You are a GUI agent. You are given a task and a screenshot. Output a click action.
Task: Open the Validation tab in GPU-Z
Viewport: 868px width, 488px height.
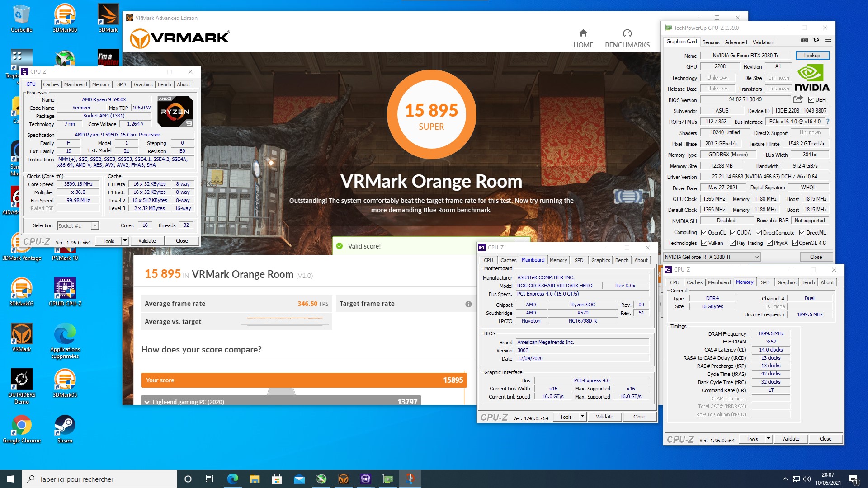click(763, 42)
